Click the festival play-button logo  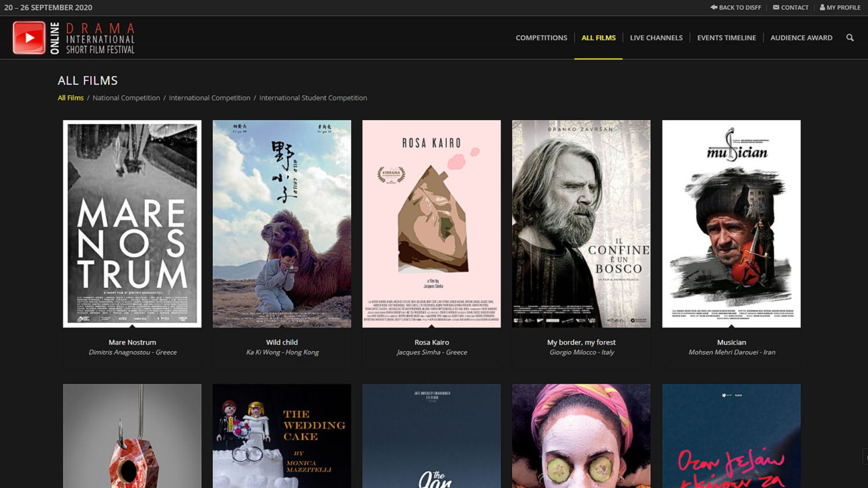click(29, 38)
